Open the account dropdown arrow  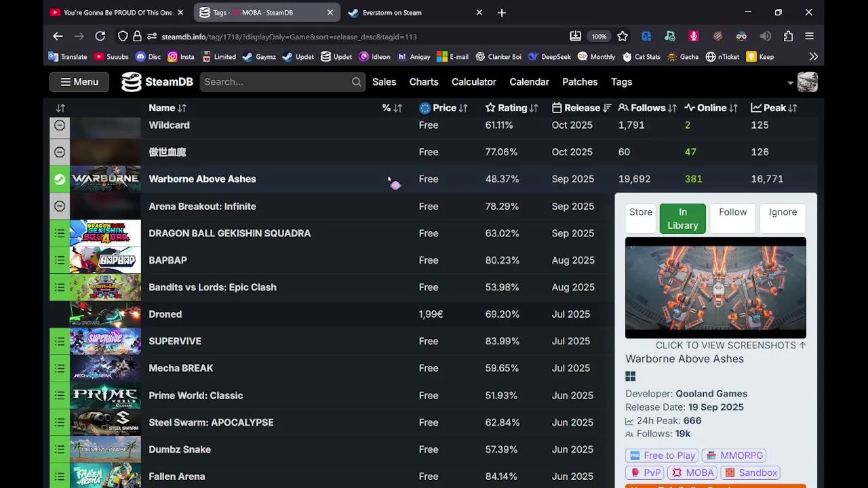point(790,83)
